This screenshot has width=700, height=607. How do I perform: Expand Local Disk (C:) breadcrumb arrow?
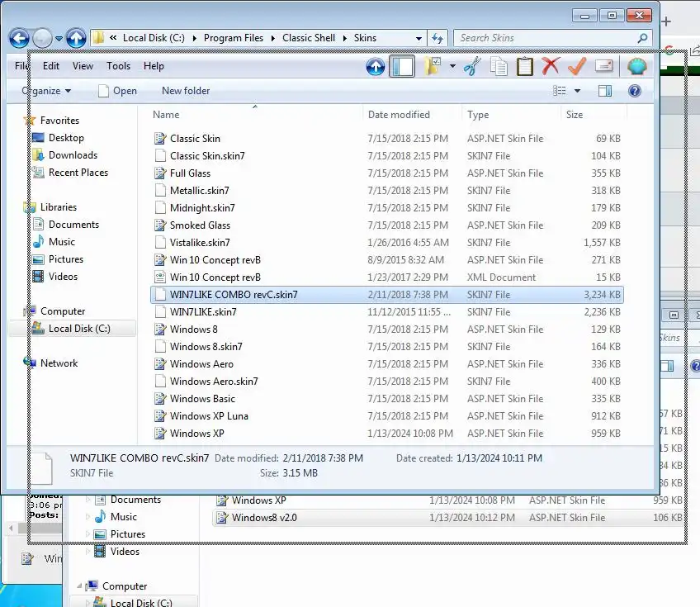coord(195,39)
